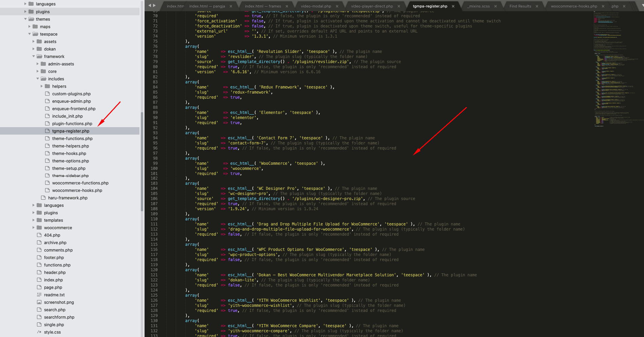Click 'WC Designer Pro' string on line 104
The width and height of the screenshot is (644, 337).
point(276,189)
